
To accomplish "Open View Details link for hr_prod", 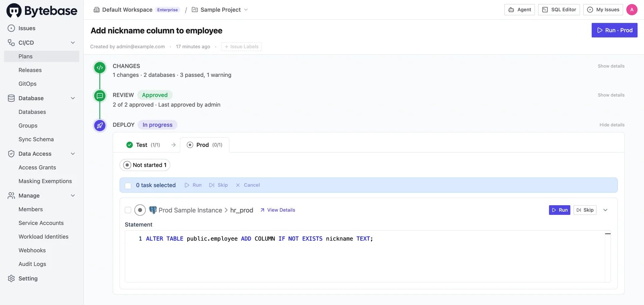I will tap(278, 210).
